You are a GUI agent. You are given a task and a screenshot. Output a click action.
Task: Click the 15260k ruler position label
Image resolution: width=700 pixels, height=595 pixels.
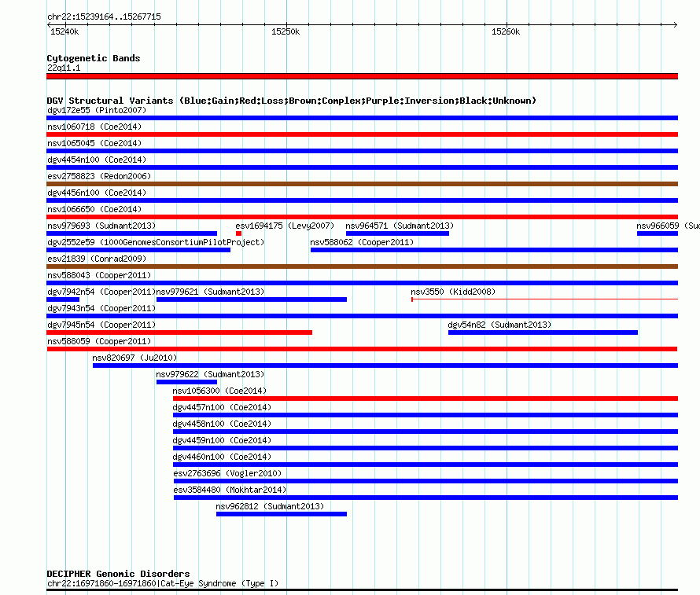506,31
